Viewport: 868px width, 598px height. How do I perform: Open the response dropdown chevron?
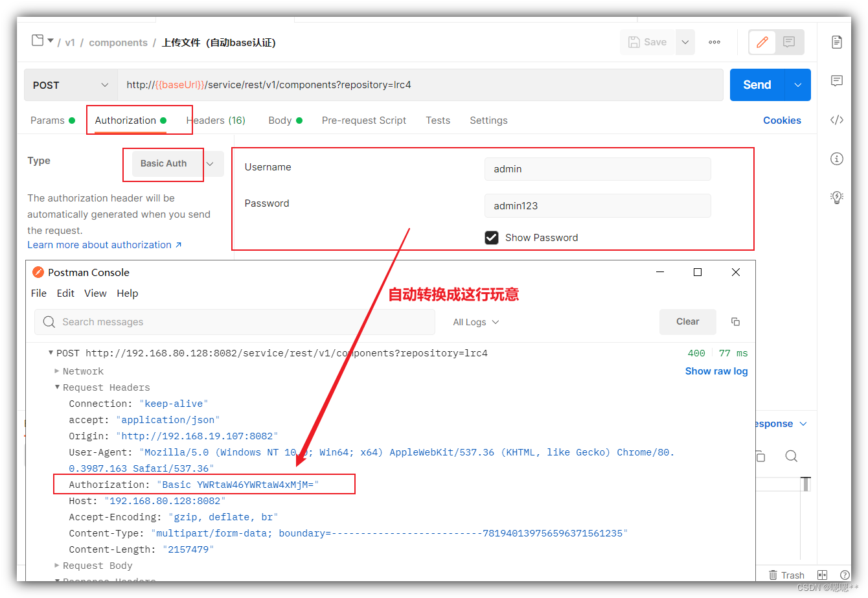coord(803,424)
